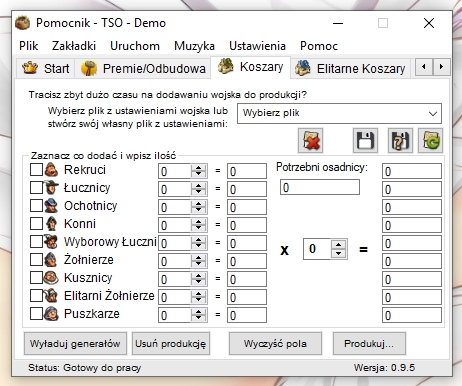Enable the Łucznicy checkbox
The image size is (462, 386).
tap(36, 187)
